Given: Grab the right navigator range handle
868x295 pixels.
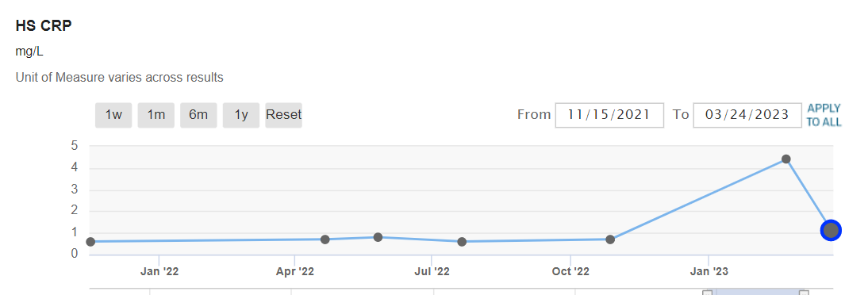Looking at the screenshot, I should pyautogui.click(x=805, y=293).
